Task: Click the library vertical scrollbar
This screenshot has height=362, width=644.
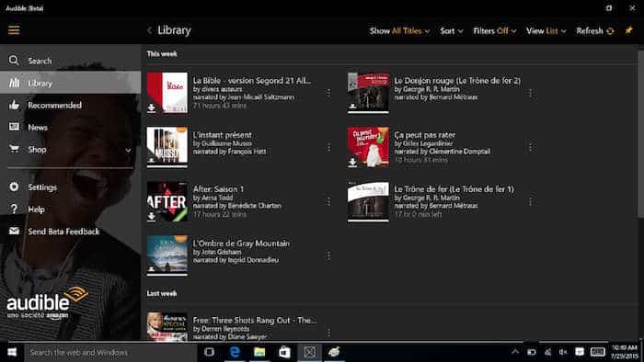Action: [x=640, y=135]
